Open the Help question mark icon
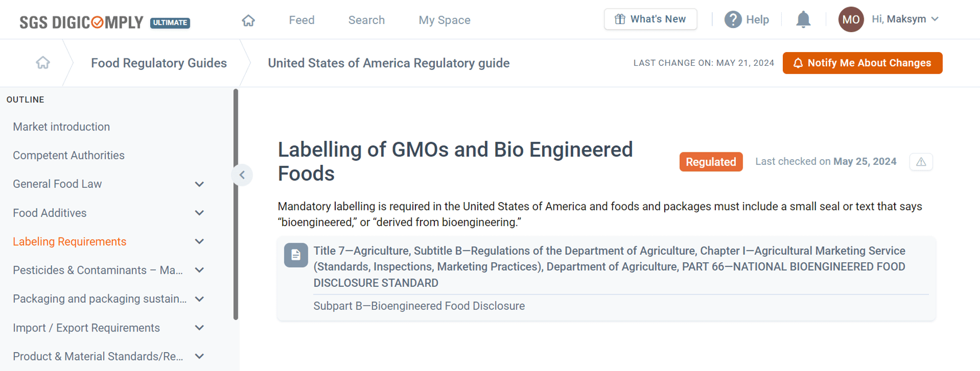Viewport: 980px width, 371px height. click(x=733, y=19)
